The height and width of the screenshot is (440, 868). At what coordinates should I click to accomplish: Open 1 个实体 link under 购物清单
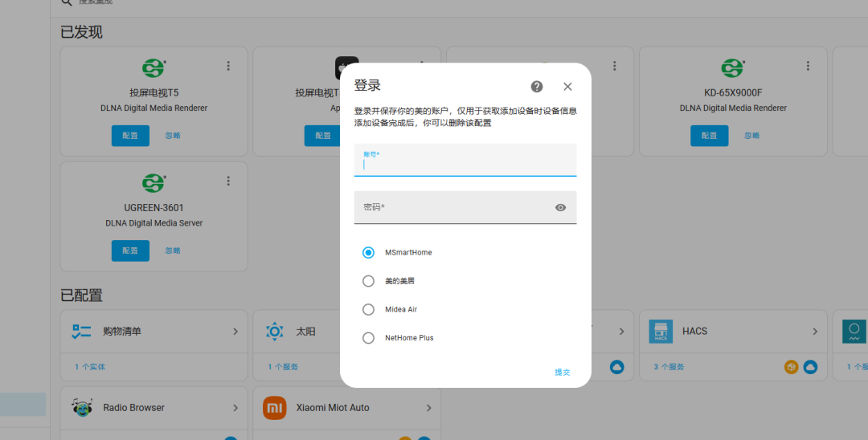tap(90, 367)
